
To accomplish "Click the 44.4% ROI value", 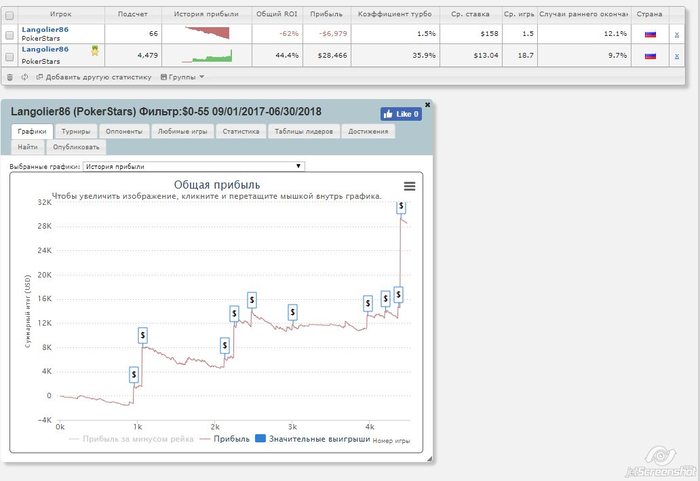I will (287, 56).
